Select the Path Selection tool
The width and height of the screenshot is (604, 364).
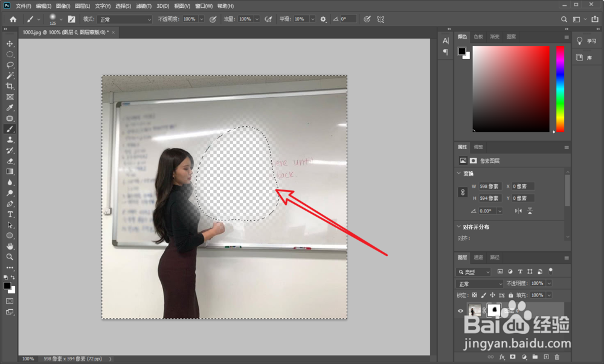click(x=10, y=225)
